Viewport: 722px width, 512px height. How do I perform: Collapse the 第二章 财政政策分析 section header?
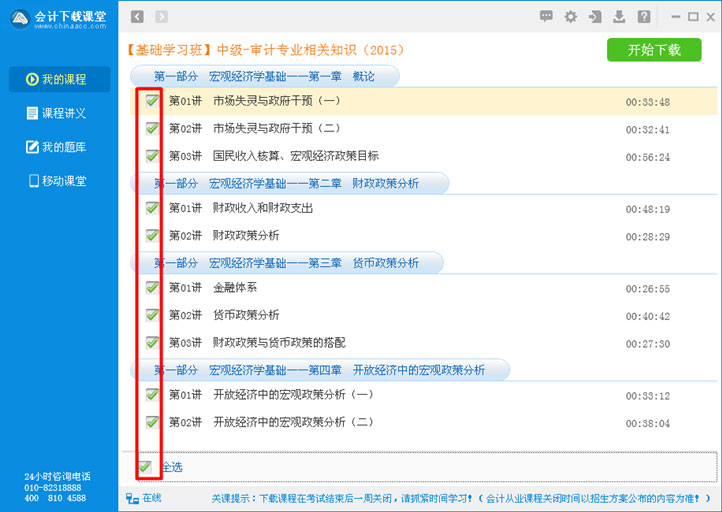click(x=289, y=184)
